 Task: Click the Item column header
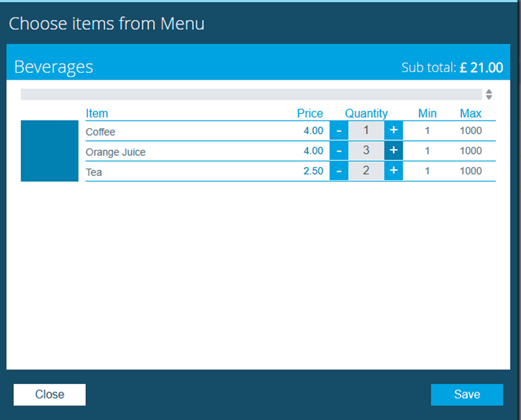(97, 114)
